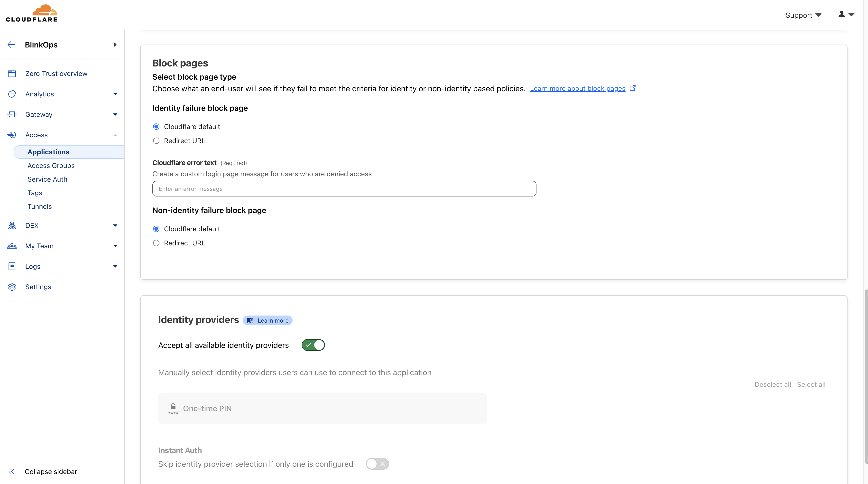Click the Access arrow icon in sidebar
The height and width of the screenshot is (484, 868).
[x=12, y=135]
